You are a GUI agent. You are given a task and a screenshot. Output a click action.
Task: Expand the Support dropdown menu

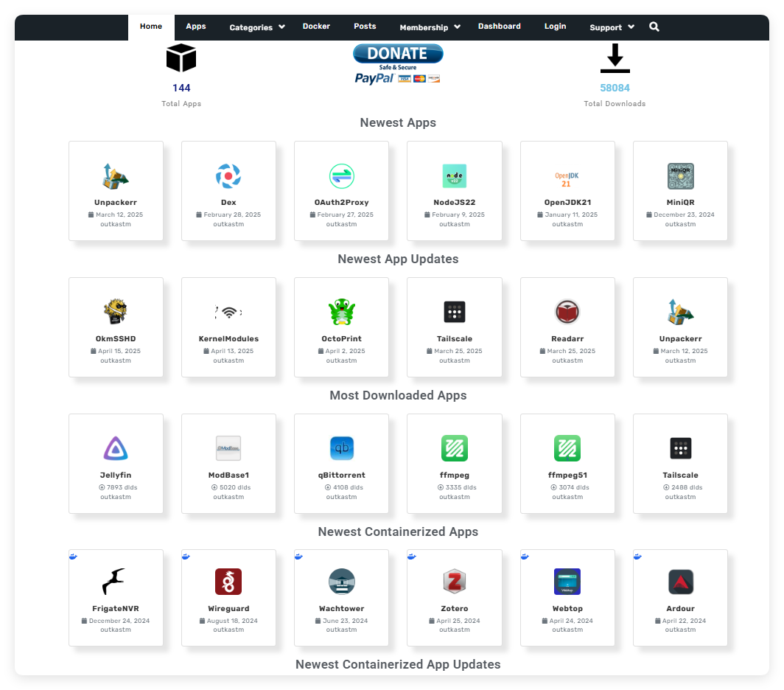612,27
